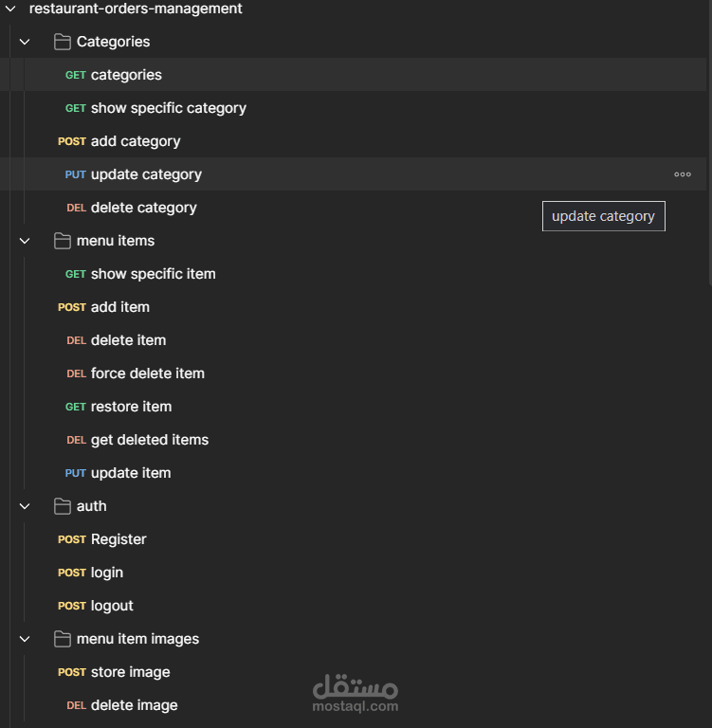Open the DEL delete category request
The image size is (712, 728).
(x=143, y=208)
